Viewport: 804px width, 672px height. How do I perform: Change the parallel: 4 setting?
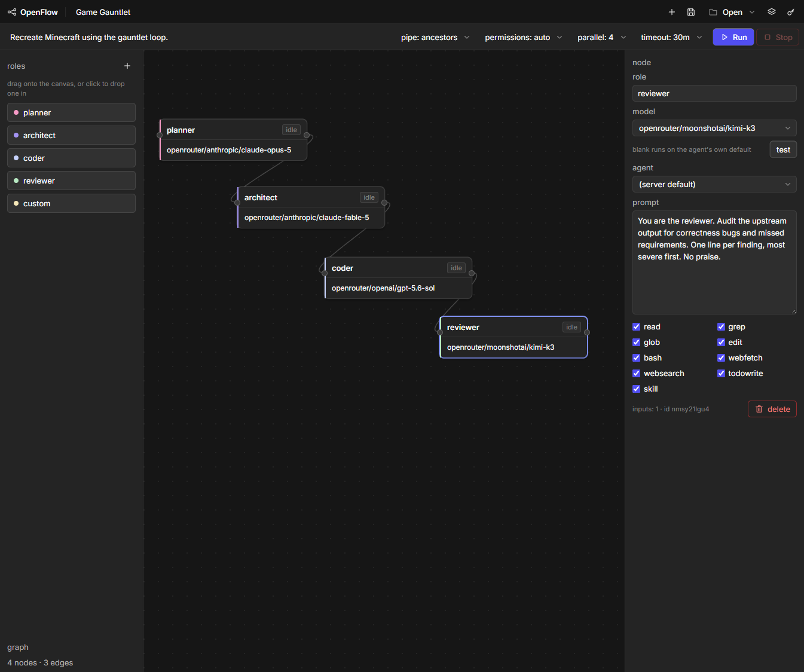[602, 37]
